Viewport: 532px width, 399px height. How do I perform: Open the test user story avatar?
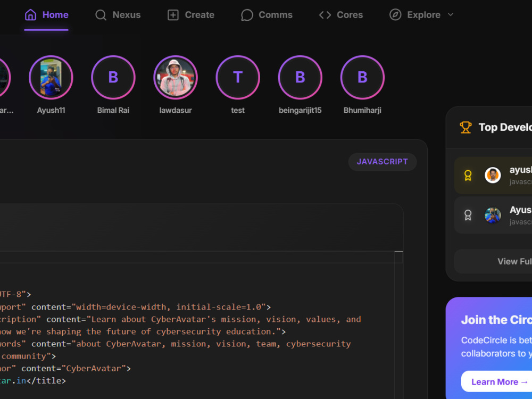tap(238, 77)
